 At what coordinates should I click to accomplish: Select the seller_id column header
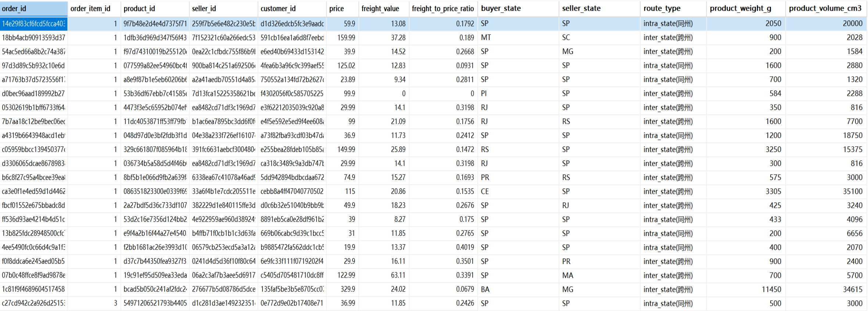(223, 8)
